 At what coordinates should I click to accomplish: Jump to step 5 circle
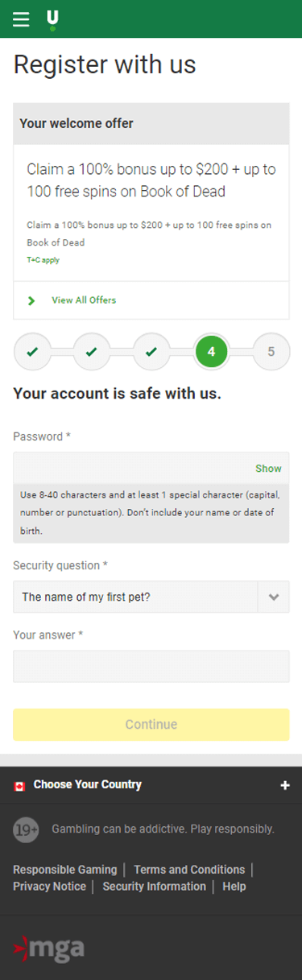pos(271,352)
